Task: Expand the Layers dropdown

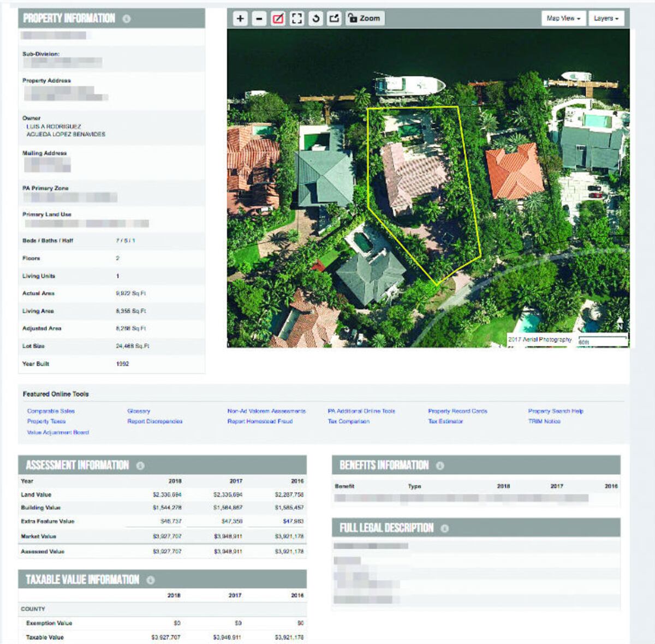Action: click(606, 19)
